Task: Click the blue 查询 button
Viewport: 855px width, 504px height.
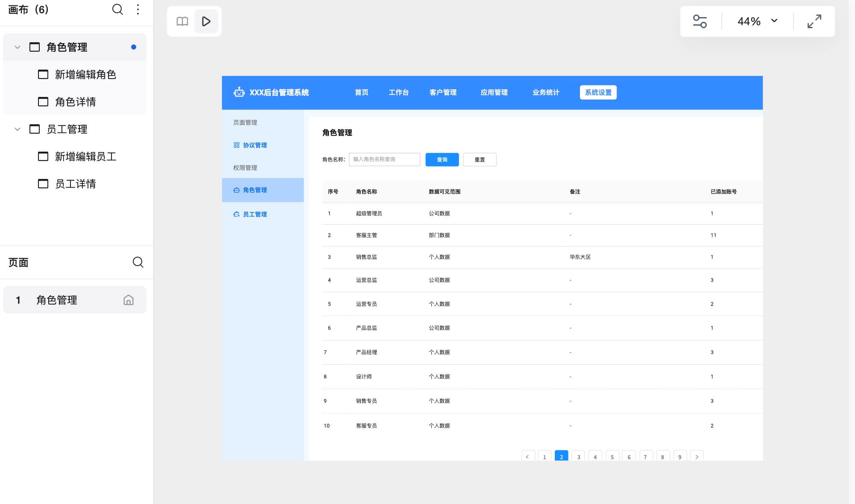Action: pyautogui.click(x=442, y=160)
